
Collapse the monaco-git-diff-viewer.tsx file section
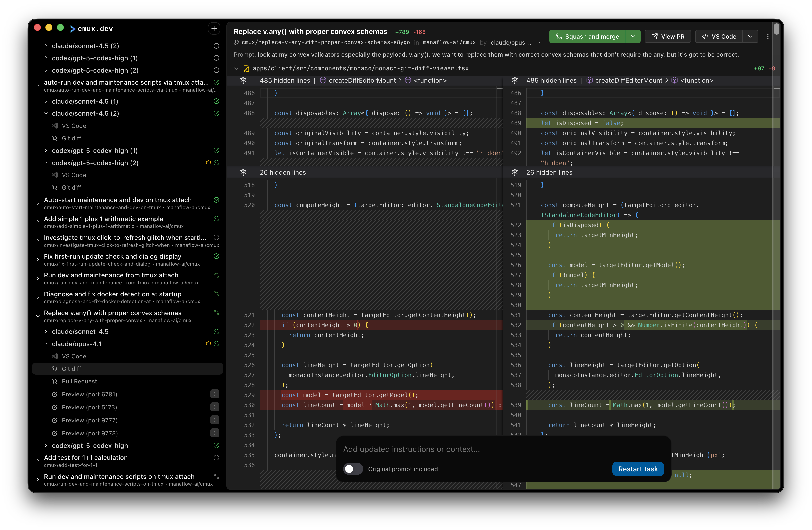click(237, 68)
